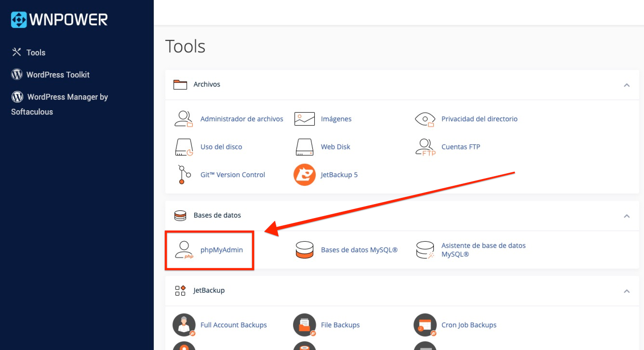The height and width of the screenshot is (350, 644).
Task: Click the Uso del disco icon
Action: tap(184, 147)
